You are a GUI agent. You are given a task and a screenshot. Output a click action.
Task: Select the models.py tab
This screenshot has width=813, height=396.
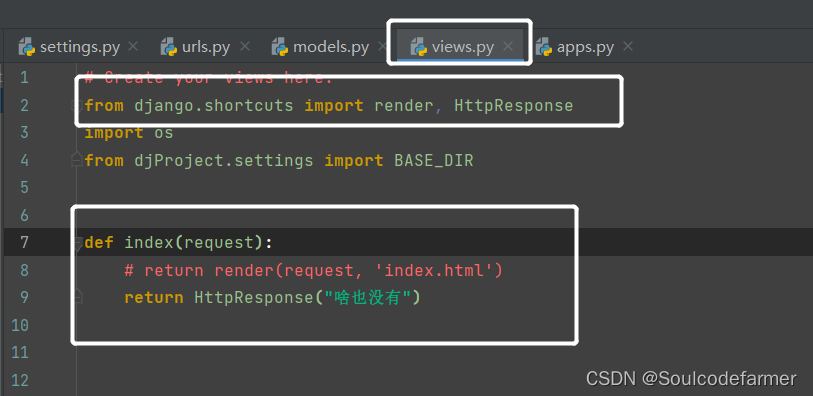point(331,47)
